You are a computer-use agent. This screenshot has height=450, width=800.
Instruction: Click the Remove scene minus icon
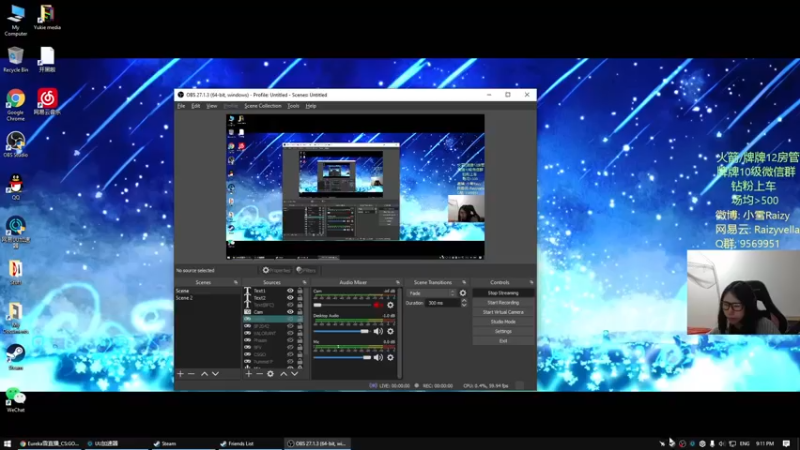coord(191,374)
